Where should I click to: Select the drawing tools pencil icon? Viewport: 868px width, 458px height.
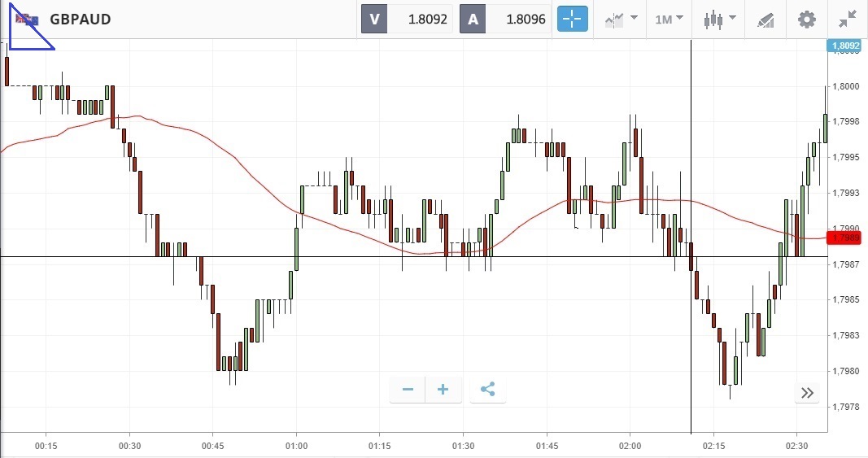(x=765, y=20)
